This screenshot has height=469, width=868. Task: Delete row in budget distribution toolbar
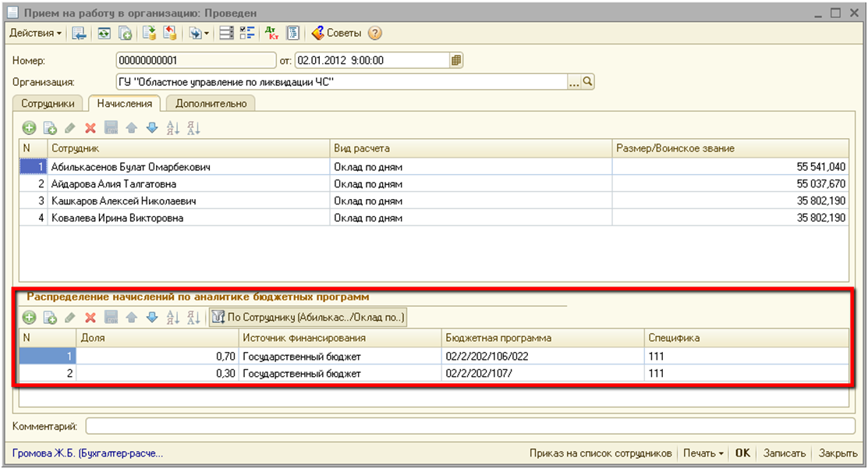click(x=90, y=317)
